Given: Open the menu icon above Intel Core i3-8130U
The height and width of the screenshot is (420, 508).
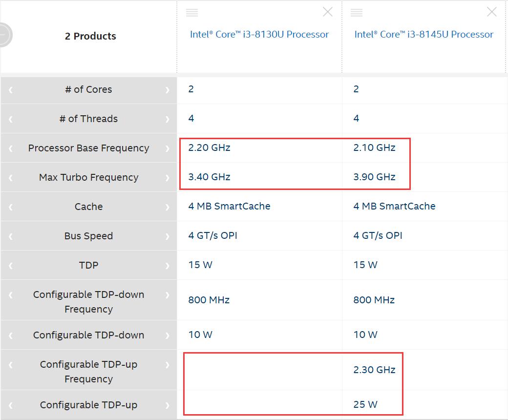Looking at the screenshot, I should click(191, 11).
